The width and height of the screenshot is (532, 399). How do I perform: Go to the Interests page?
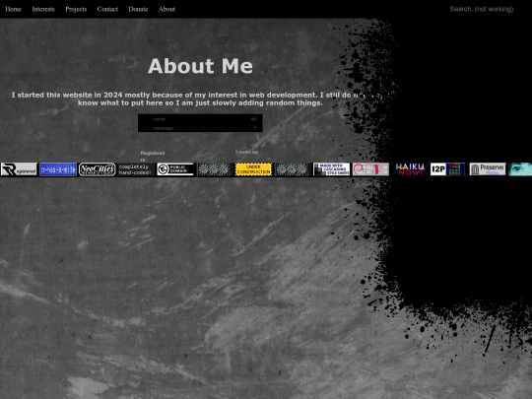[x=43, y=9]
